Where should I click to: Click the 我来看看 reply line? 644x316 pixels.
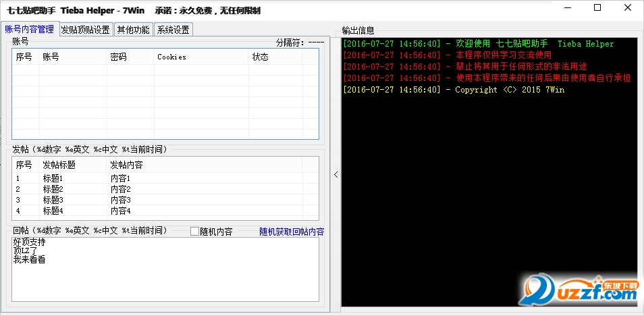[29, 260]
